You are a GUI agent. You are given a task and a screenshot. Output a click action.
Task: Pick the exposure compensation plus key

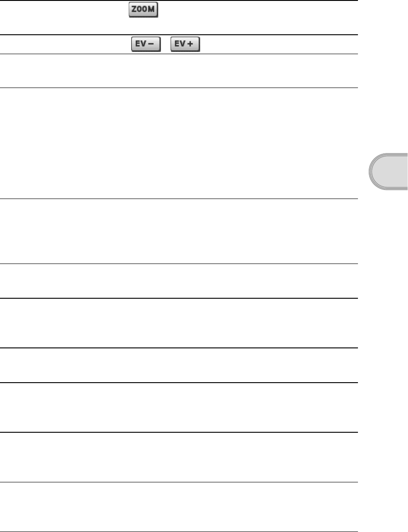185,44
